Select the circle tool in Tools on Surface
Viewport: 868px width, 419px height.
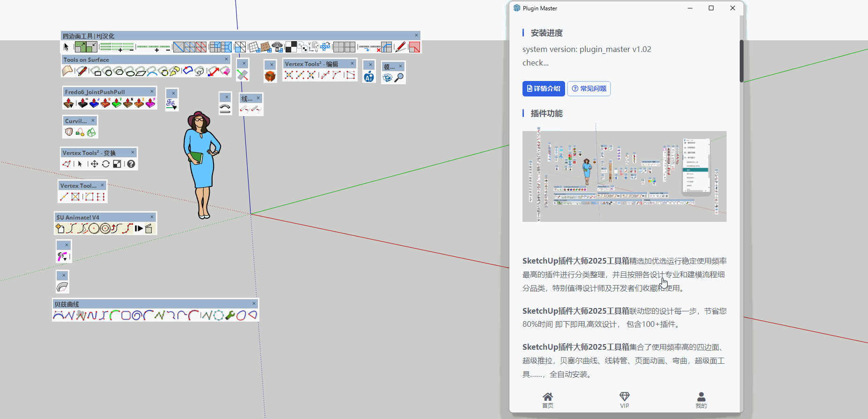click(108, 72)
